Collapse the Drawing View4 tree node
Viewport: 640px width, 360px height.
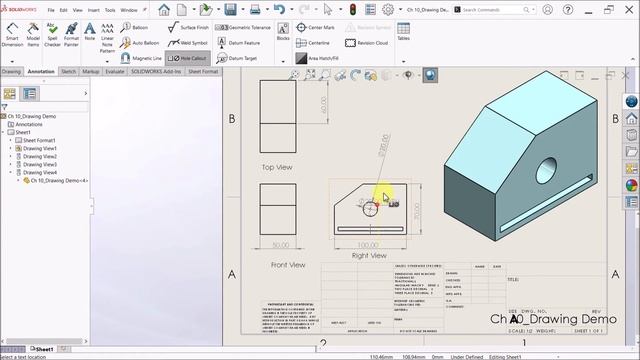11,173
